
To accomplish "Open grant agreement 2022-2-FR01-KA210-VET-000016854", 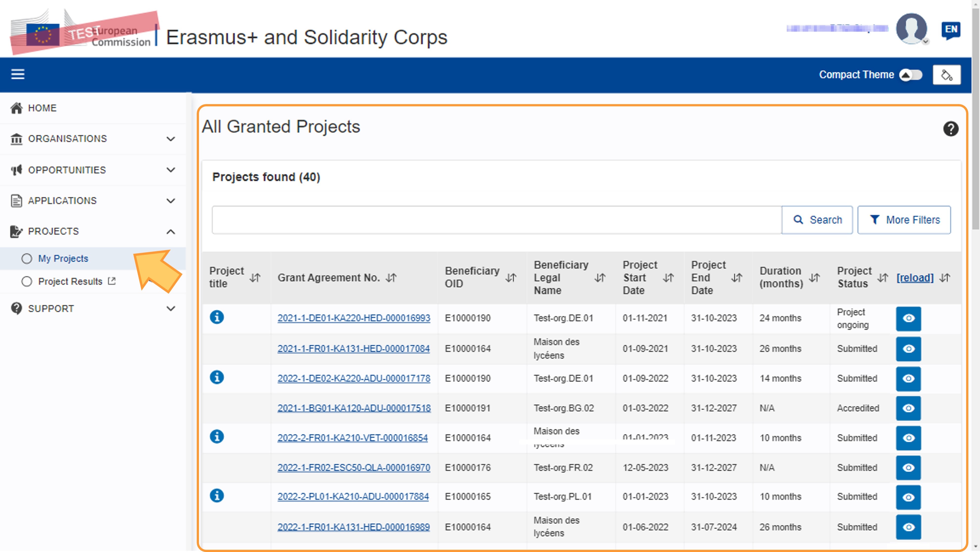I will pyautogui.click(x=353, y=437).
